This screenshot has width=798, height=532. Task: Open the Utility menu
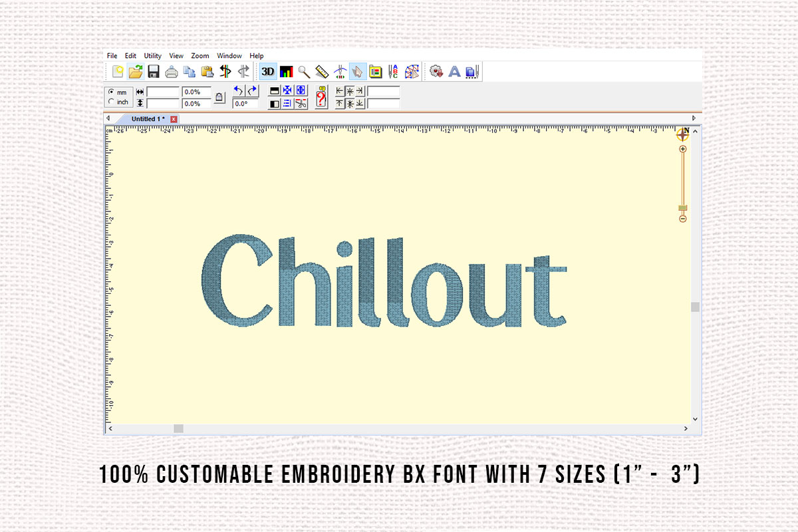(152, 56)
